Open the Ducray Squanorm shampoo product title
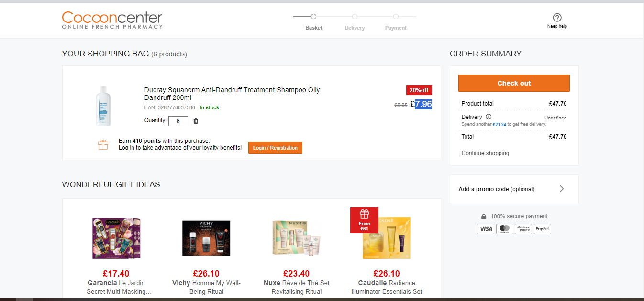Screen dimensions: 644x301 [x=232, y=94]
